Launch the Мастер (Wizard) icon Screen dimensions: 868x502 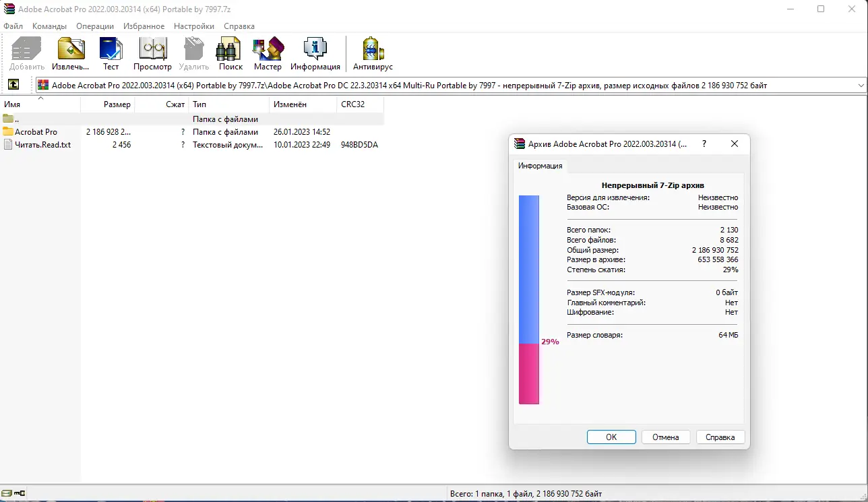[268, 49]
